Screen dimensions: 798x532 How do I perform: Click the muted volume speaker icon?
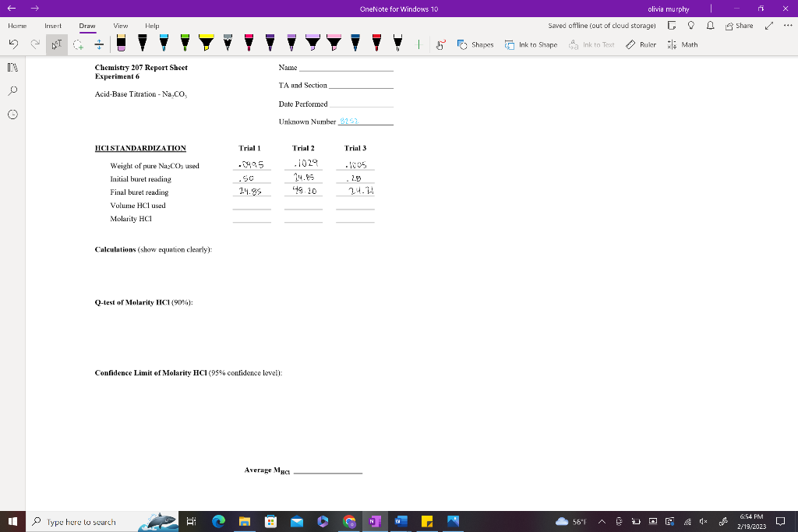point(704,521)
